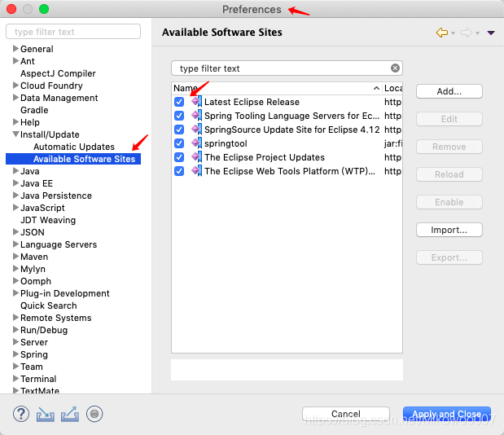Viewport: 504px width, 435px height.
Task: Click the Help question mark icon
Action: 21,414
